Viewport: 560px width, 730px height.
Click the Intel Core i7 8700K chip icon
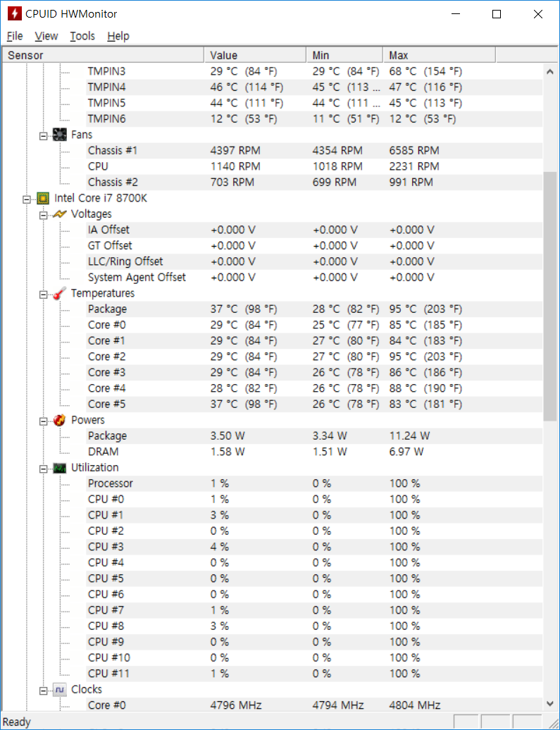click(x=43, y=198)
